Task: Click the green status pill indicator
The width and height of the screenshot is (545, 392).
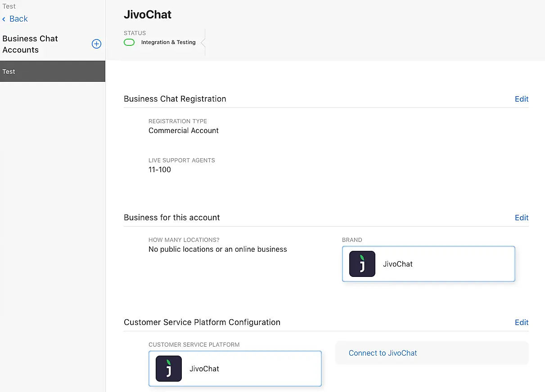Action: click(x=129, y=42)
